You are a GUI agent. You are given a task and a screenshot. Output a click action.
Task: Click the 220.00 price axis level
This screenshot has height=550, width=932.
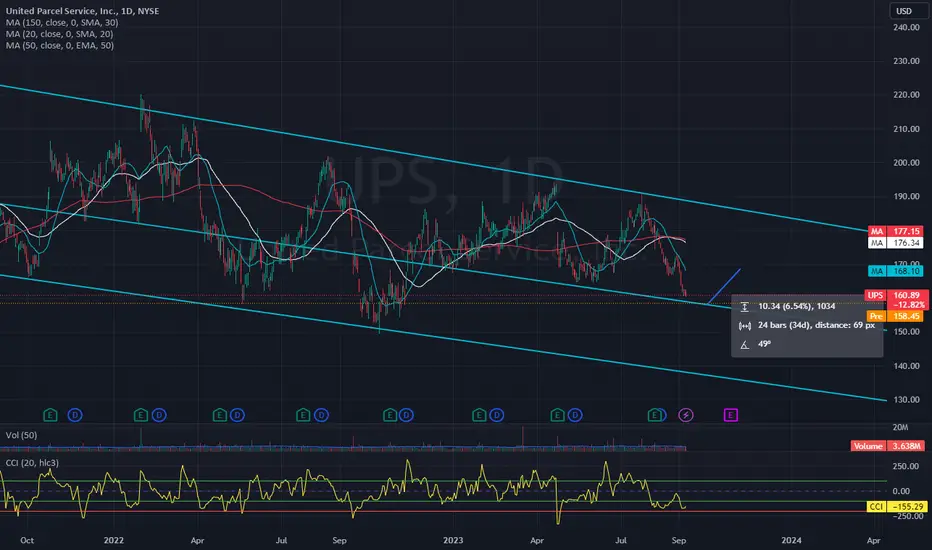click(x=906, y=95)
